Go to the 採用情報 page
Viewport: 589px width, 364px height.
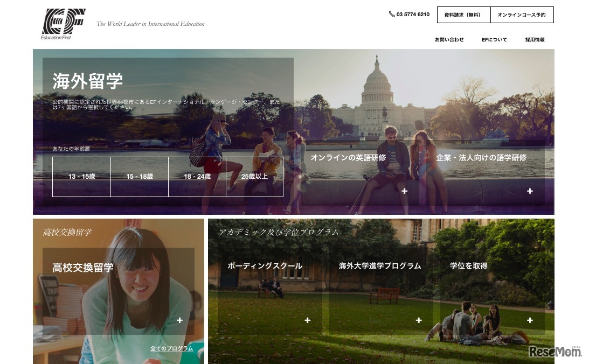pyautogui.click(x=535, y=40)
